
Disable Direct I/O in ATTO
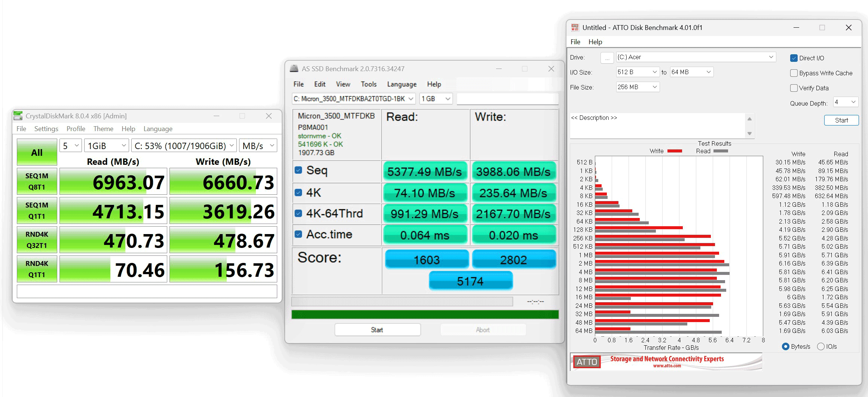(x=794, y=58)
